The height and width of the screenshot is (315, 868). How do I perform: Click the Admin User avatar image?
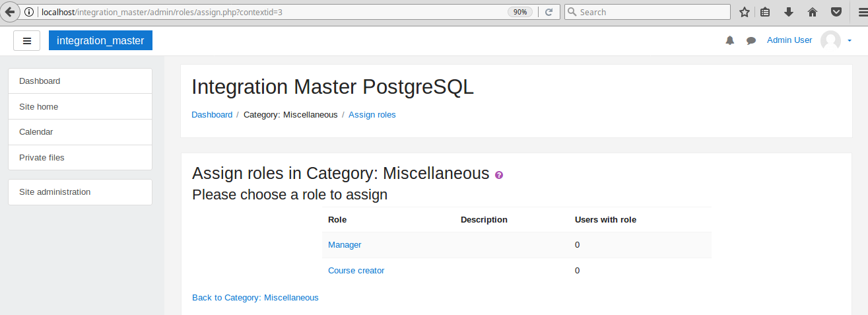pos(830,41)
